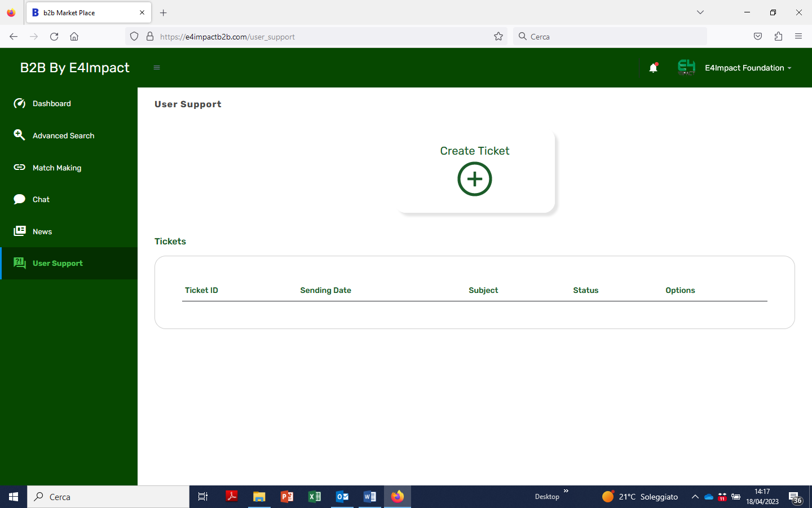
Task: Open Firefox extensions puzzle icon
Action: tap(778, 37)
